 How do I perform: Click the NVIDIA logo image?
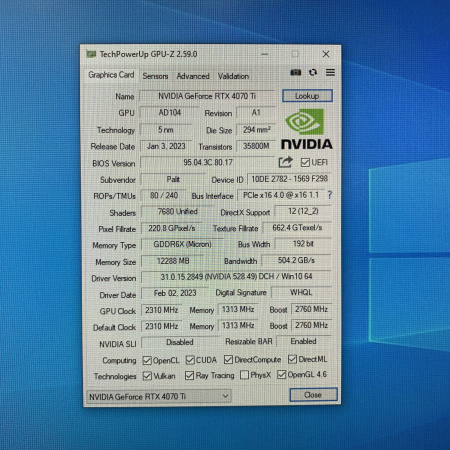pos(306,128)
